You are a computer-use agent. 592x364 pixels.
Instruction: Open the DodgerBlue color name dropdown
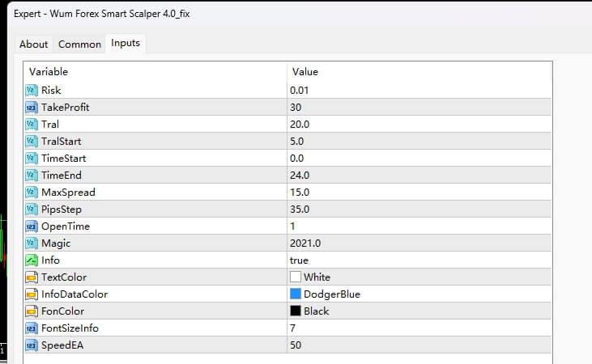(x=332, y=294)
